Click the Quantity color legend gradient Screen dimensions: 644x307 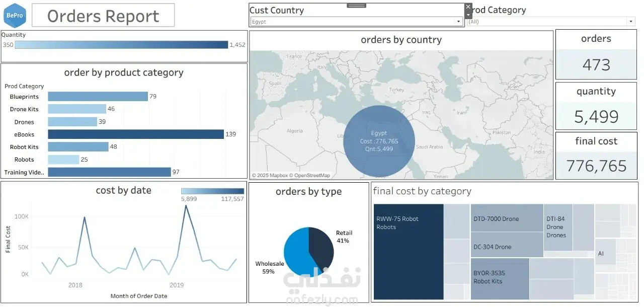pyautogui.click(x=121, y=45)
